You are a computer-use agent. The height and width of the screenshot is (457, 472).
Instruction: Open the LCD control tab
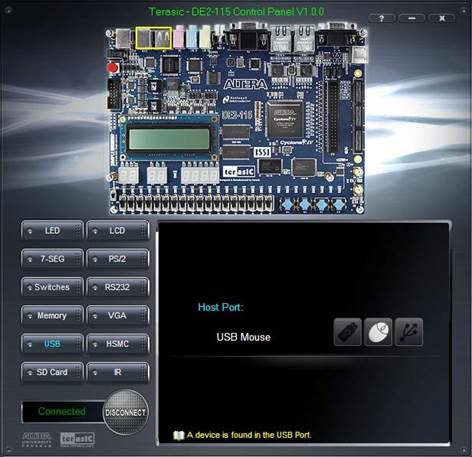117,230
